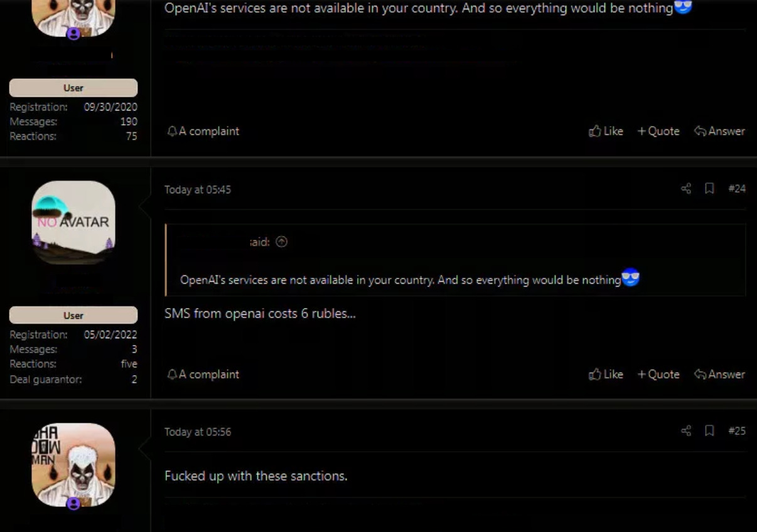Like the SMS from openai post
Image resolution: width=757 pixels, height=532 pixels.
click(606, 374)
